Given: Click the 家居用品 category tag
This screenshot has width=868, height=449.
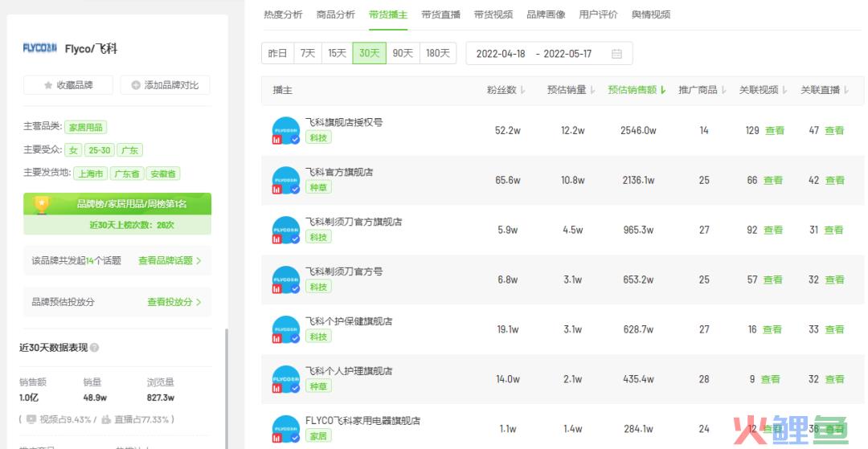Looking at the screenshot, I should click(x=85, y=127).
